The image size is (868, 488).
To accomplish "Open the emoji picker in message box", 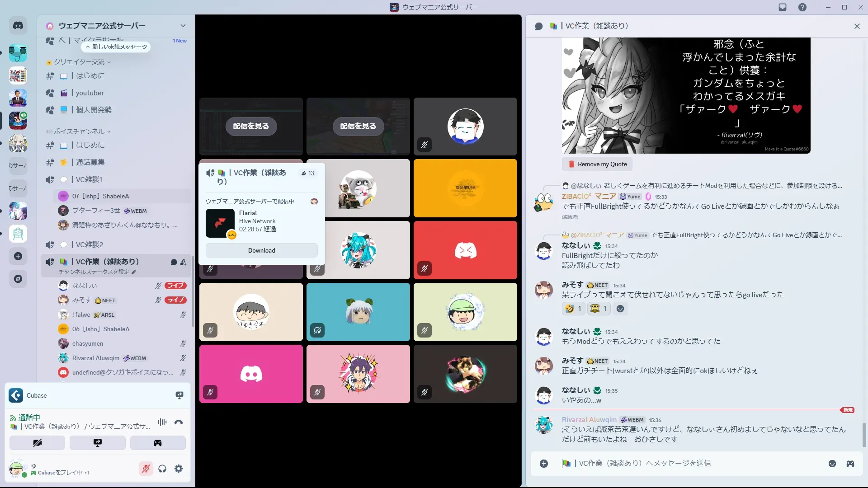I will tap(832, 464).
